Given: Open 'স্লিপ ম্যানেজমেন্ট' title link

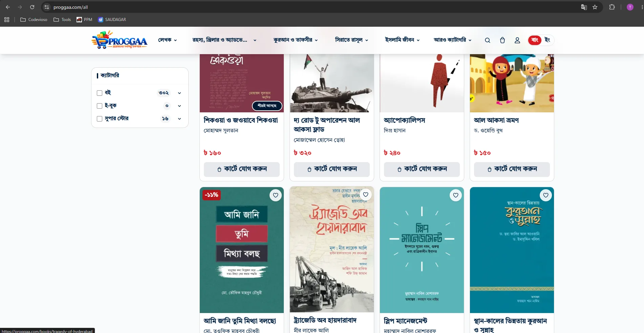Looking at the screenshot, I should (x=405, y=320).
